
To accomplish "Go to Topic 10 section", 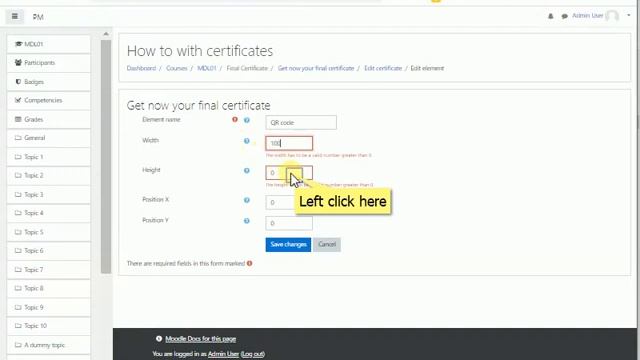I will [49, 326].
